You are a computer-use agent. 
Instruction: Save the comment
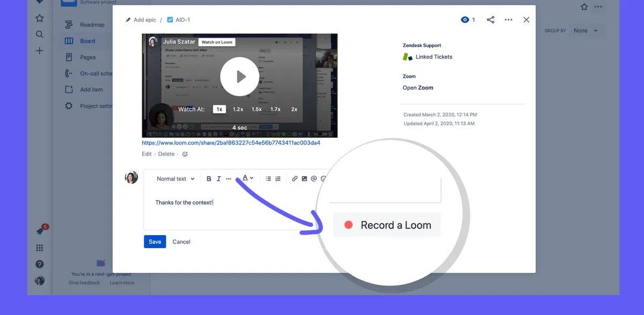155,241
